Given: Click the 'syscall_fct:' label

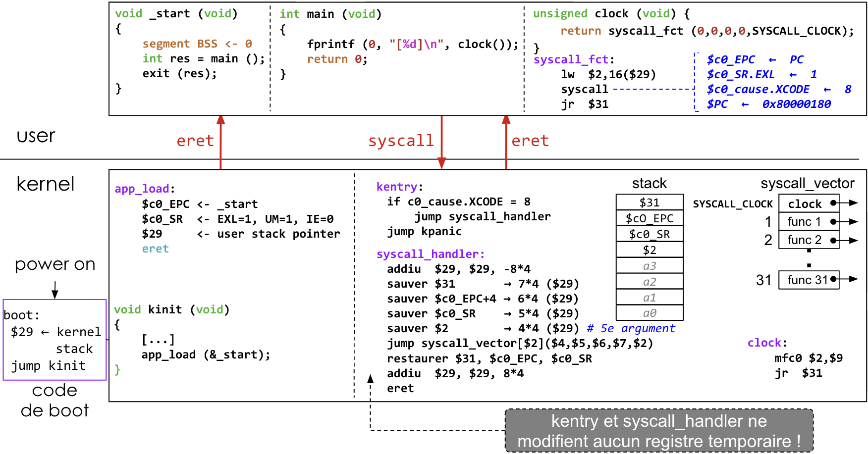Looking at the screenshot, I should [x=574, y=60].
